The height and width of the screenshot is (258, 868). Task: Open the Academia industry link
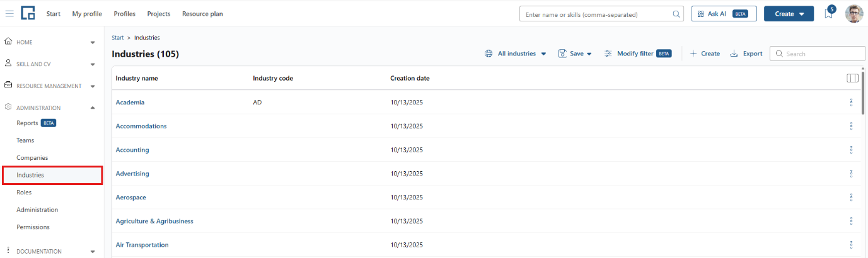[130, 102]
